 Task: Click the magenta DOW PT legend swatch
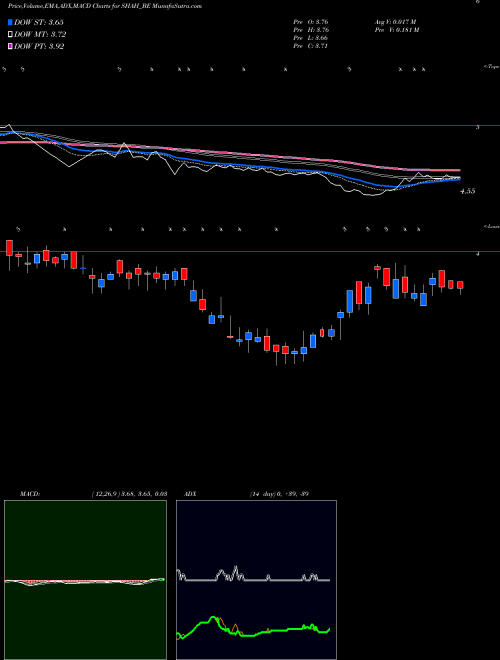pyautogui.click(x=10, y=47)
